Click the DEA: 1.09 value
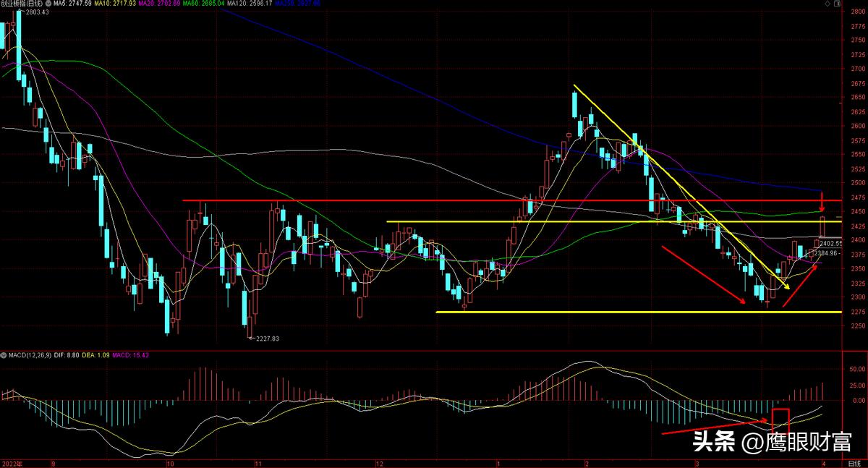 click(x=95, y=355)
